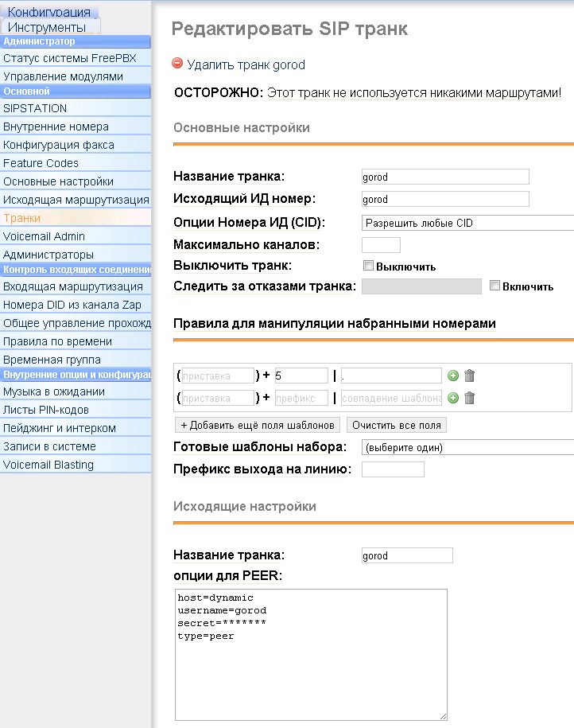This screenshot has width=574, height=728.
Task: Open Исходящая маршрутизация menu item
Action: point(76,200)
